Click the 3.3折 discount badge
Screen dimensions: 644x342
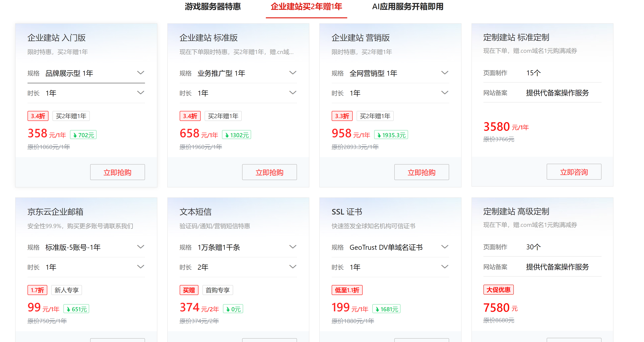[x=342, y=116]
